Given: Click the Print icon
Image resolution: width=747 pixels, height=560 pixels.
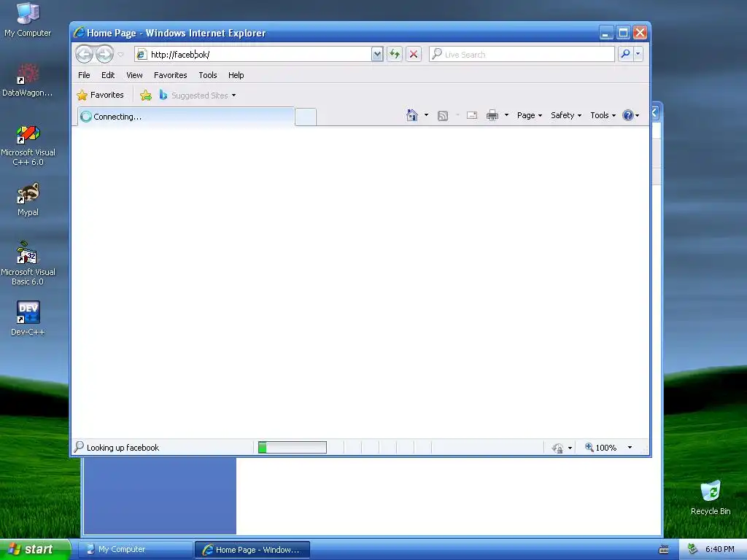Looking at the screenshot, I should tap(492, 115).
